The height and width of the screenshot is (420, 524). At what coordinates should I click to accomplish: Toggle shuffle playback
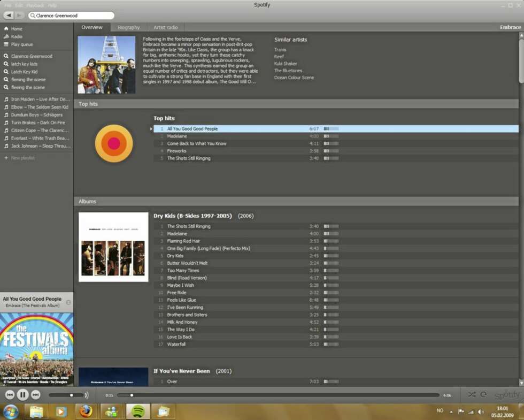(472, 395)
